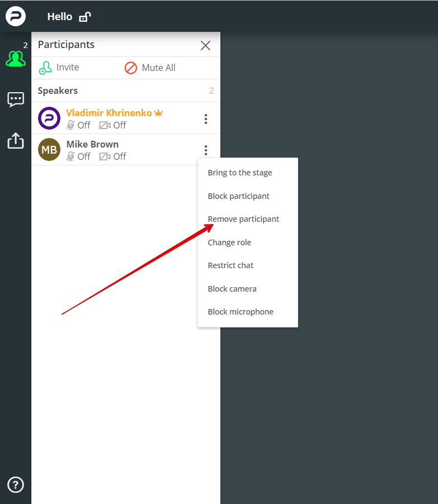Toggle Vladimir Khrinenko's microphone Off icon
This screenshot has height=504, width=438.
(x=70, y=125)
